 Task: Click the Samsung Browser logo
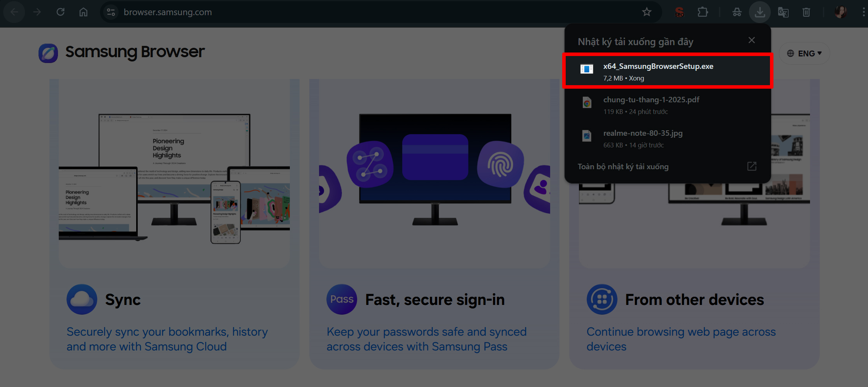point(48,53)
